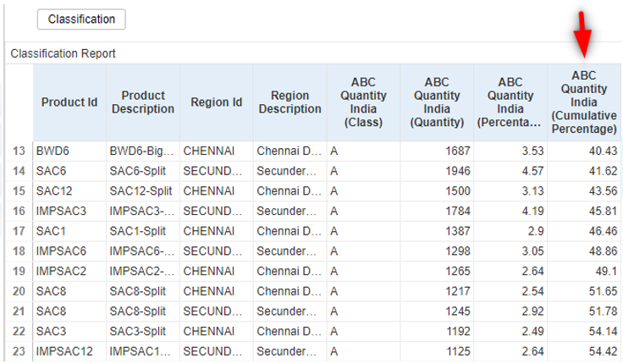The width and height of the screenshot is (623, 364).
Task: Click the SAC1 product id cell
Action: 69,230
